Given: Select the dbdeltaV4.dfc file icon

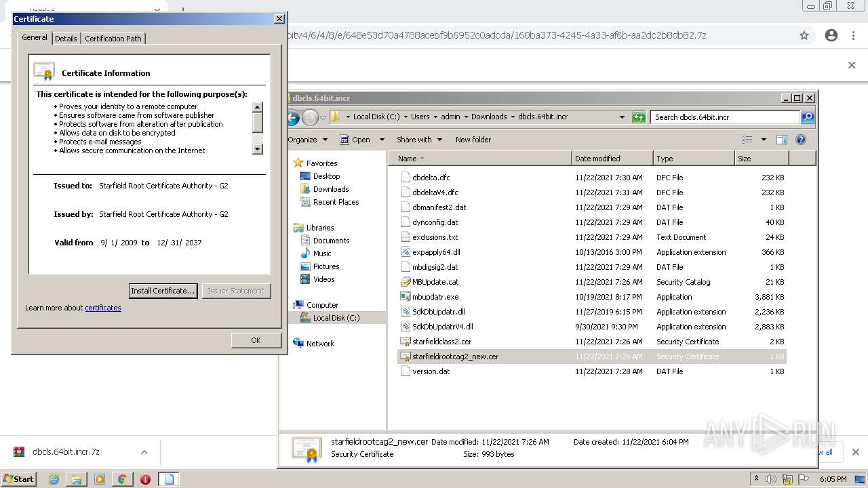Looking at the screenshot, I should (406, 192).
